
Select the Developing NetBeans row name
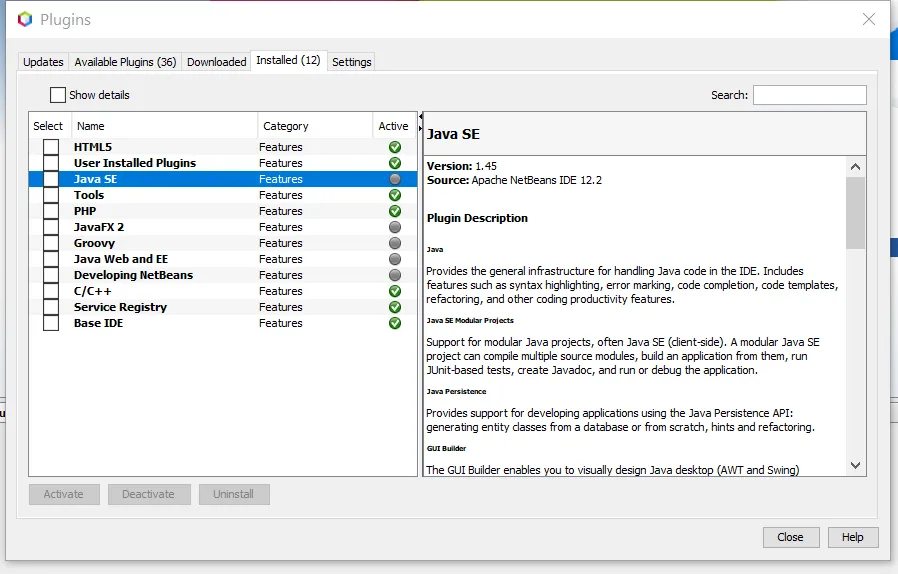tap(133, 276)
